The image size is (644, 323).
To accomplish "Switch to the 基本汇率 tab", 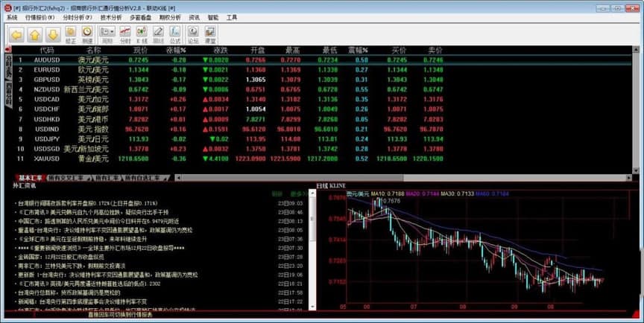I will pos(31,178).
